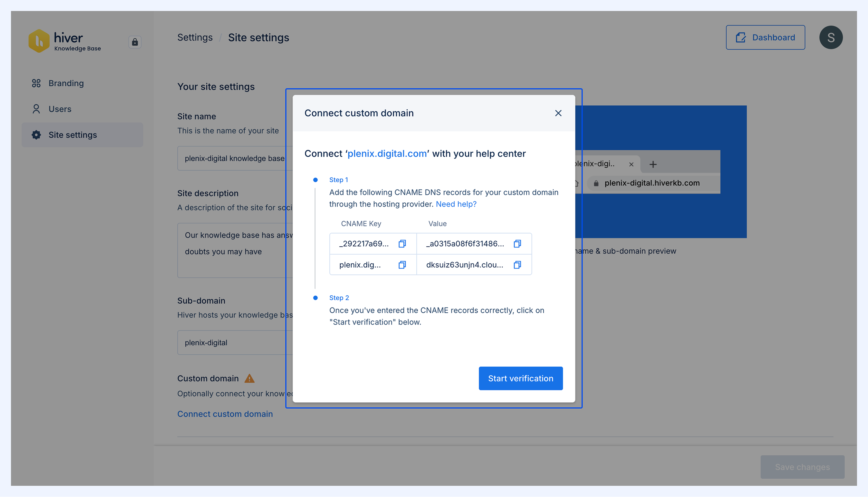Screen dimensions: 868x497
Task: Copy the plenix.dig CNAME key
Action: coord(402,265)
